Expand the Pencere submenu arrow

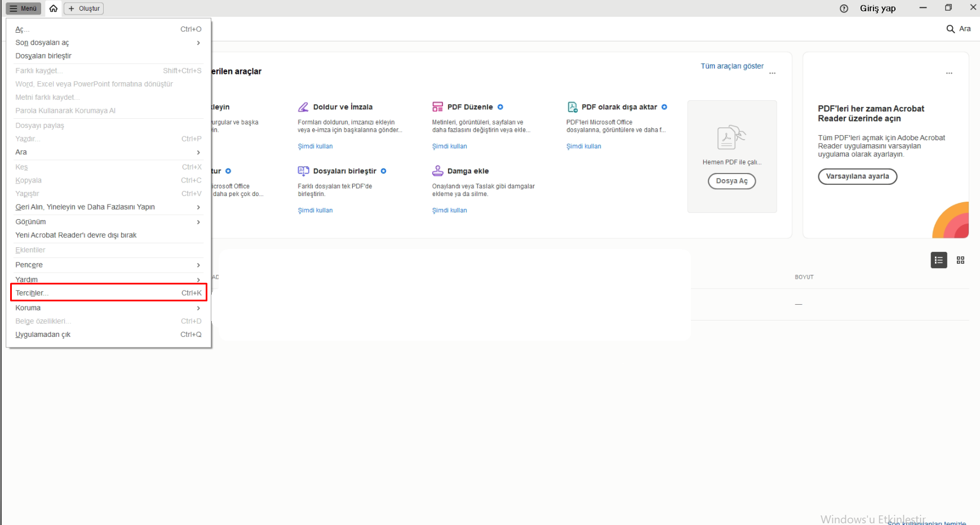198,265
